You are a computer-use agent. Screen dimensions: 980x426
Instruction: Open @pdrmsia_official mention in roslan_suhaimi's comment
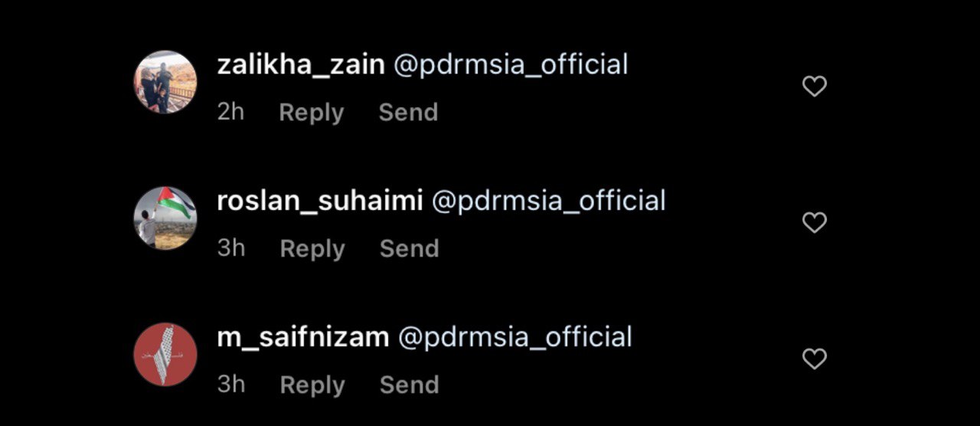(549, 202)
